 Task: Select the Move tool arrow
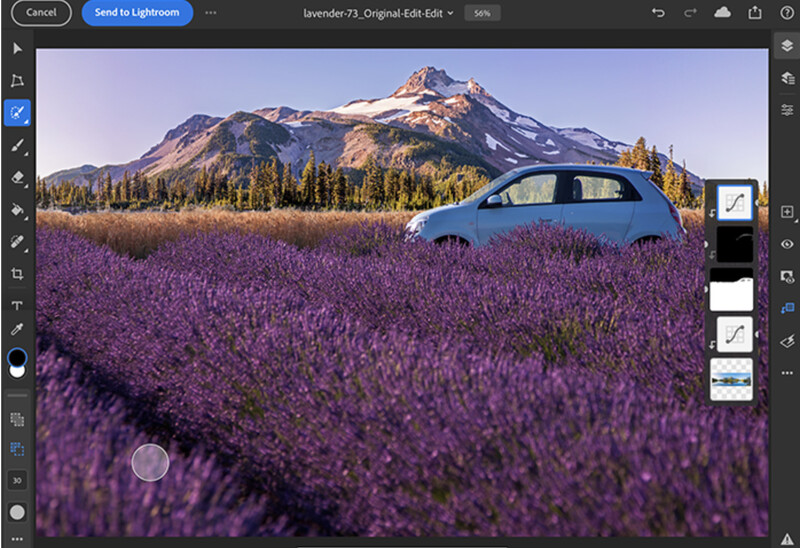coord(17,48)
